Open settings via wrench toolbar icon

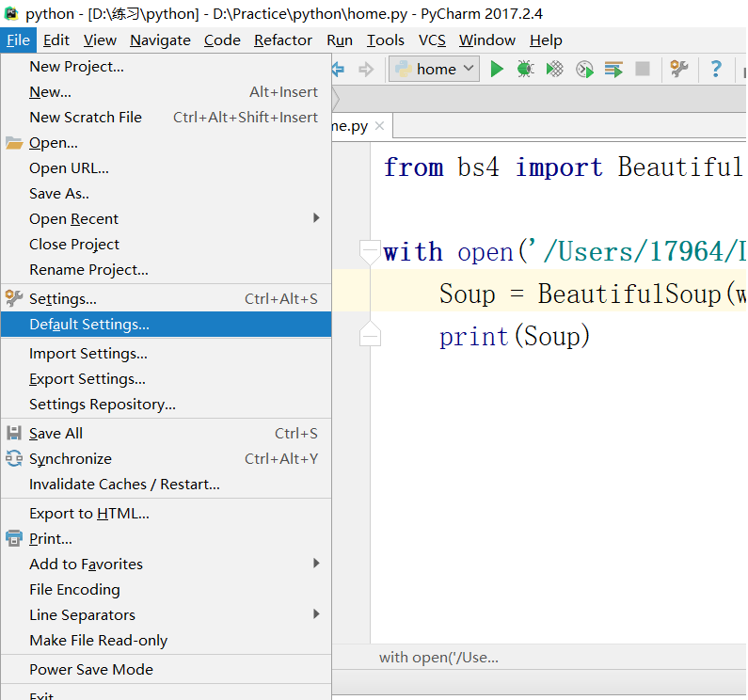678,69
